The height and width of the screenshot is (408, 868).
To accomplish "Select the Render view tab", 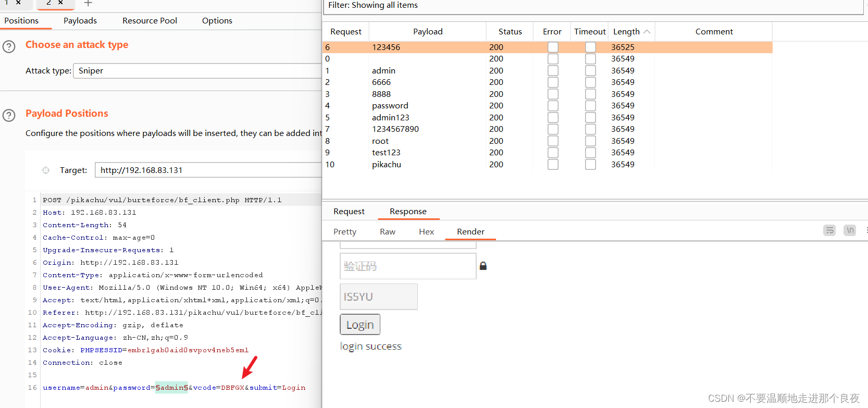I will (470, 232).
